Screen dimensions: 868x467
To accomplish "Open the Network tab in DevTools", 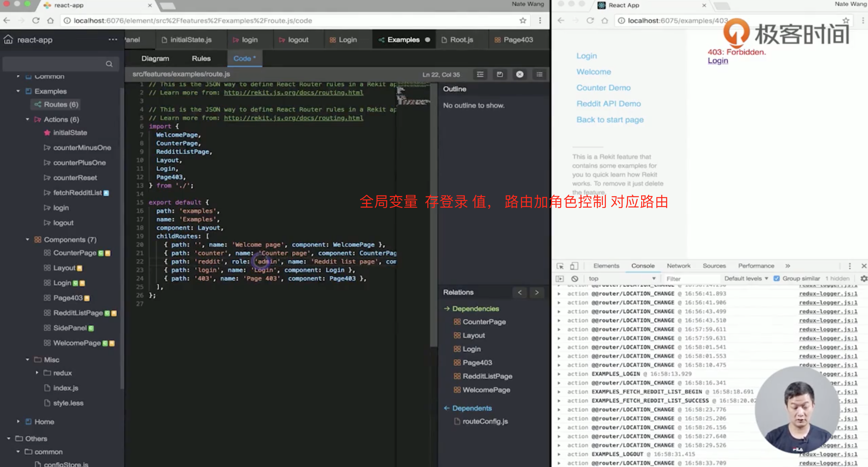I will (678, 266).
